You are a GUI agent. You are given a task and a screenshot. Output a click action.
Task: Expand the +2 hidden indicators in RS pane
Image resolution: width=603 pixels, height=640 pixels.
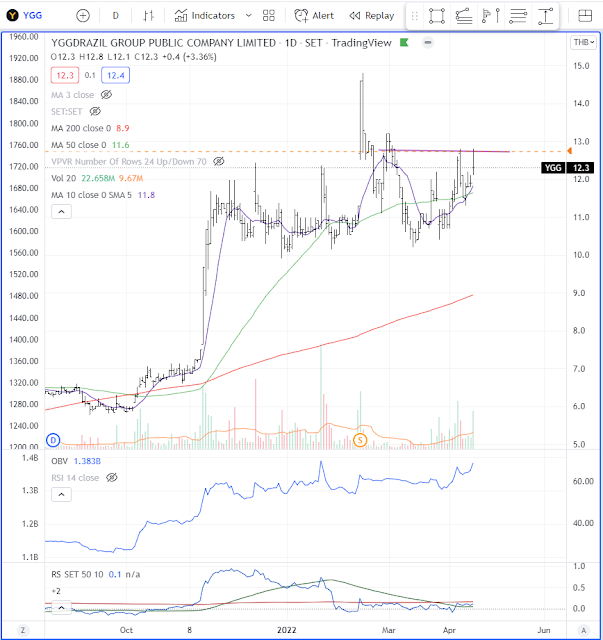[x=56, y=591]
